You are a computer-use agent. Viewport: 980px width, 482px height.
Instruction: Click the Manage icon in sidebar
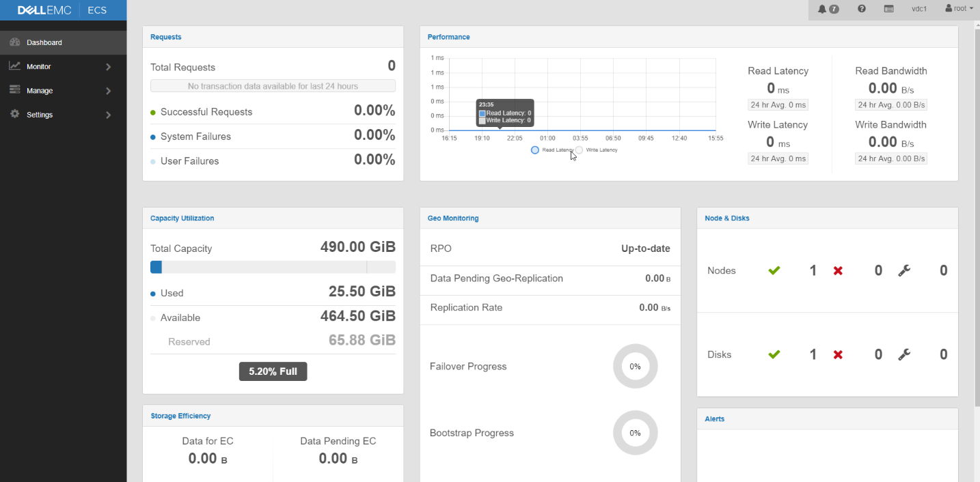coord(14,90)
